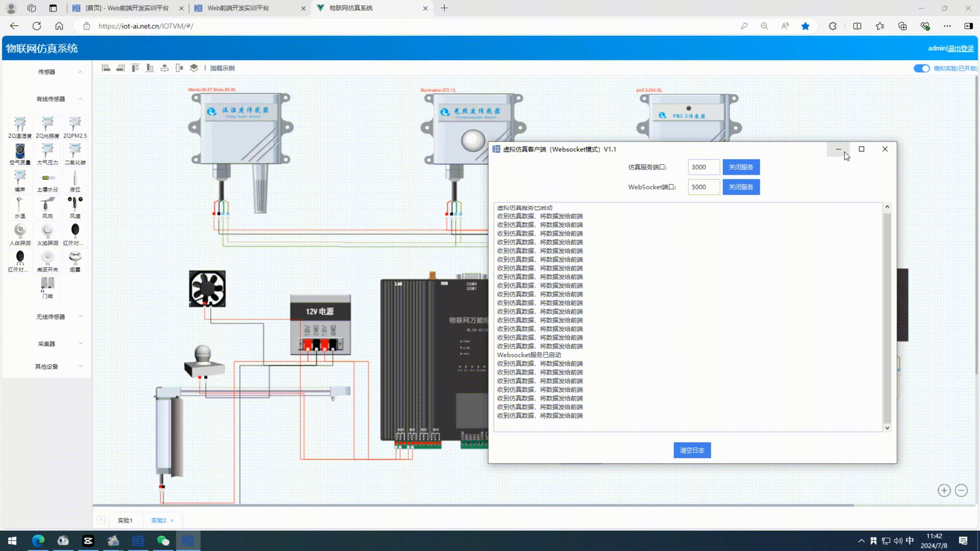This screenshot has height=551, width=980.
Task: Click the log area vertical scrollbar
Action: [887, 316]
